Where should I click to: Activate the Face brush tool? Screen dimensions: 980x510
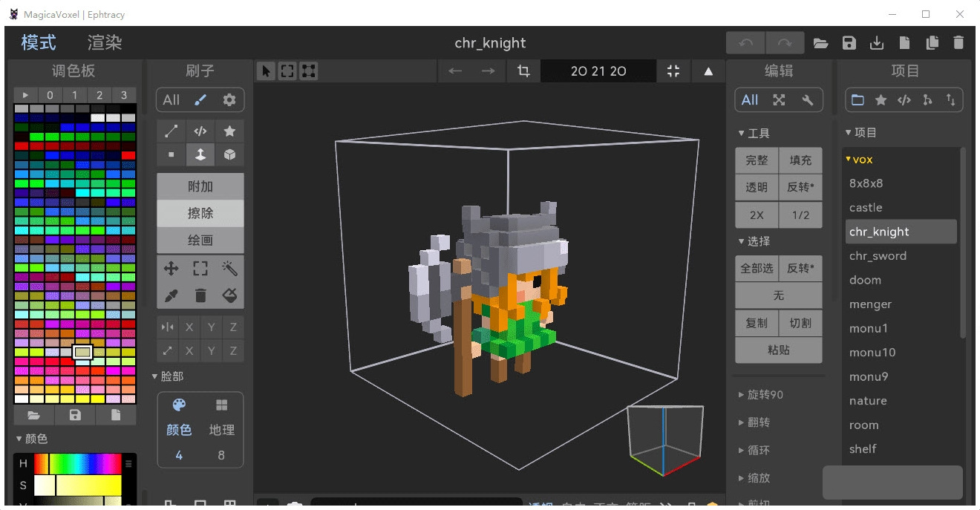(x=200, y=154)
